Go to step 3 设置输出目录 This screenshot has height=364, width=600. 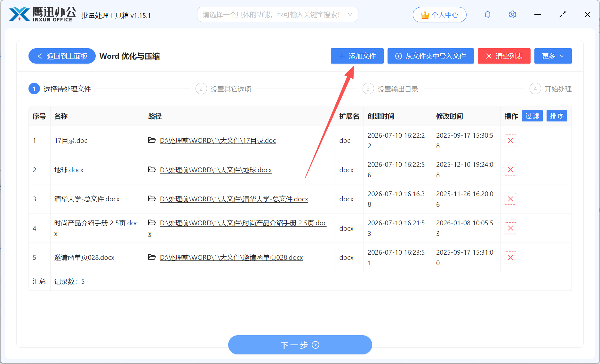pos(390,89)
